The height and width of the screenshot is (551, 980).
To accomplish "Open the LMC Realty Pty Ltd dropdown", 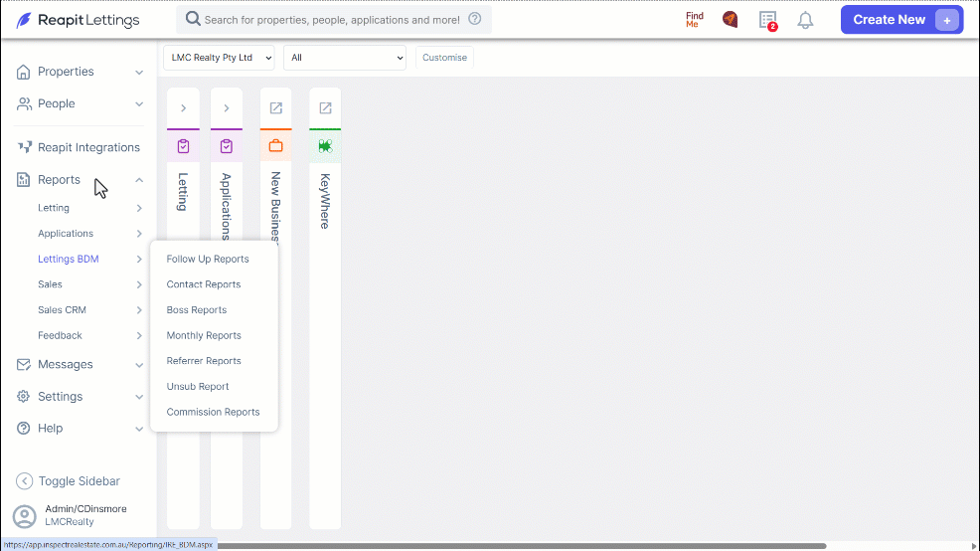I will point(219,58).
